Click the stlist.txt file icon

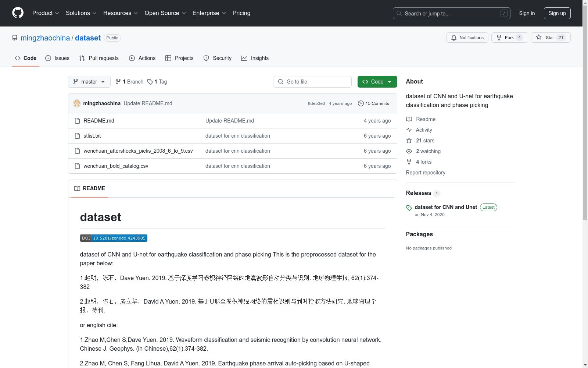(77, 136)
